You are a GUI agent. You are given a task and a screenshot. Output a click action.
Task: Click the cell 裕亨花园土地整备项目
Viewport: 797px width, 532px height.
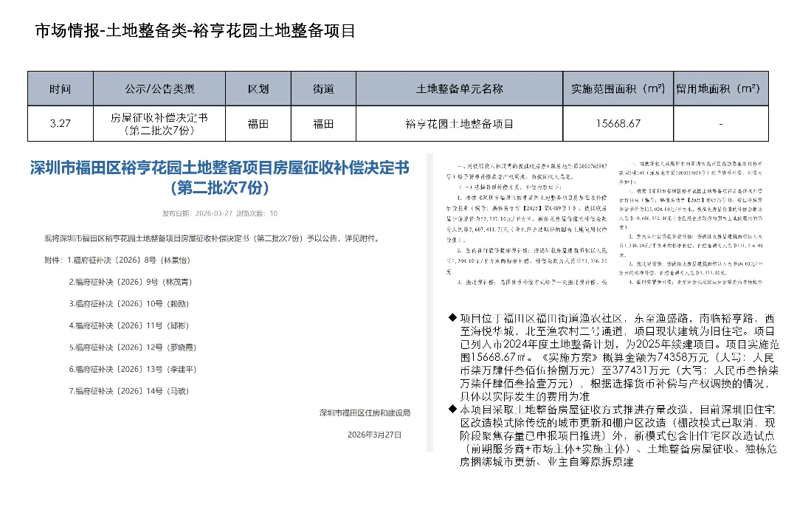click(x=460, y=123)
